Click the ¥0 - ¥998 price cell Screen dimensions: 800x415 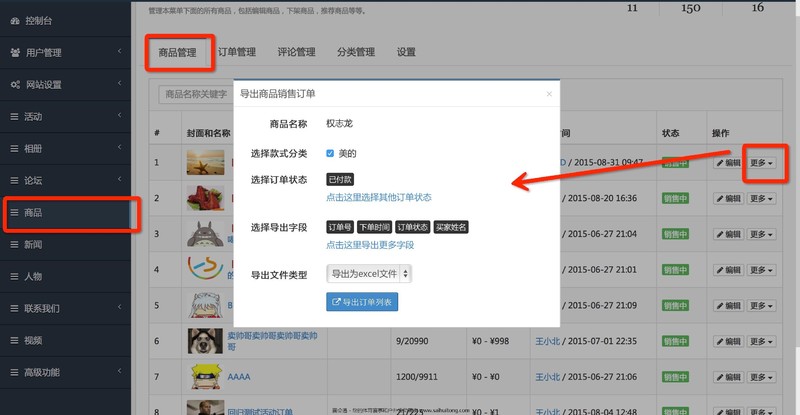point(490,341)
